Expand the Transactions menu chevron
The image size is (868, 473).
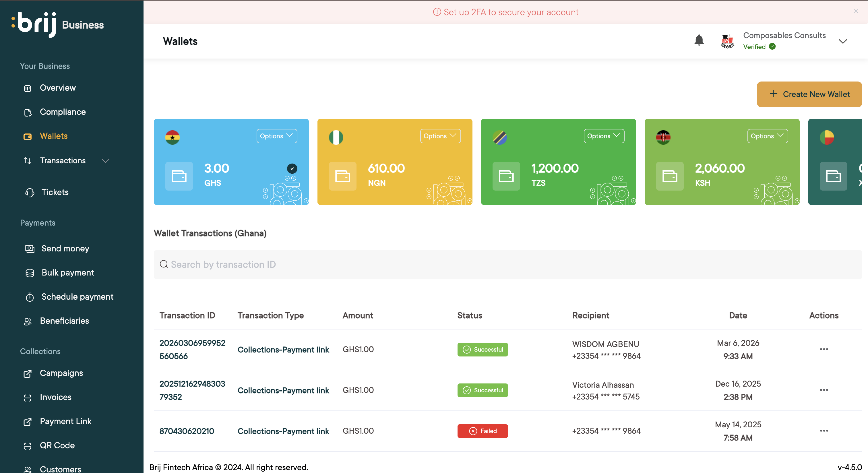[x=105, y=161]
